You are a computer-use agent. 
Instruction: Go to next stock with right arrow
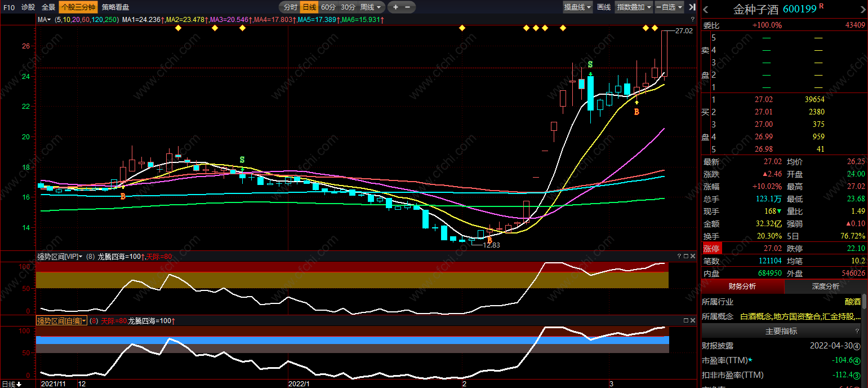862,10
